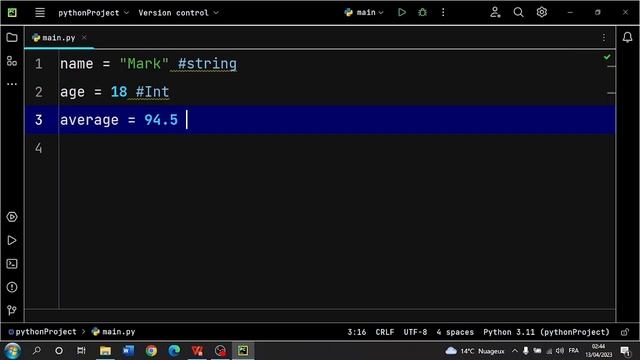640x360 pixels.
Task: Open the Problems tool window icon
Action: tap(12, 287)
